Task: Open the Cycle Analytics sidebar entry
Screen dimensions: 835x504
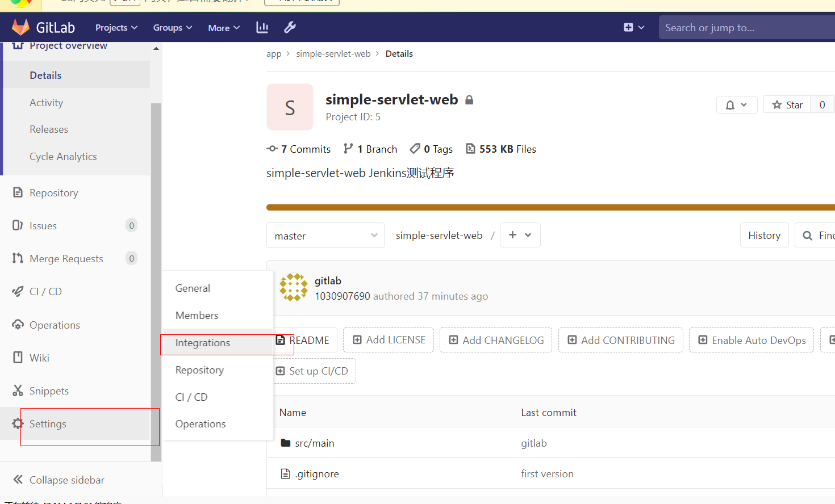Action: coord(63,157)
